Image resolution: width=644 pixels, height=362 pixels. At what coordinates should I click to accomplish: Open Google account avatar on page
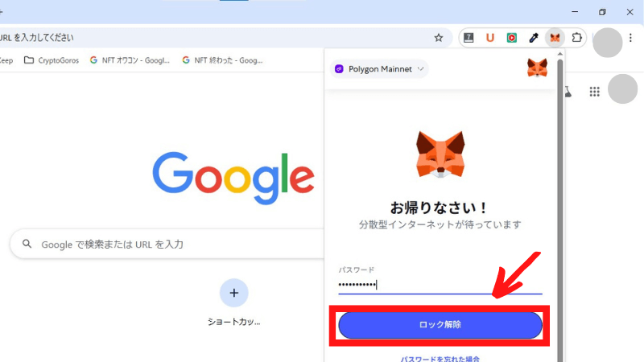[622, 89]
